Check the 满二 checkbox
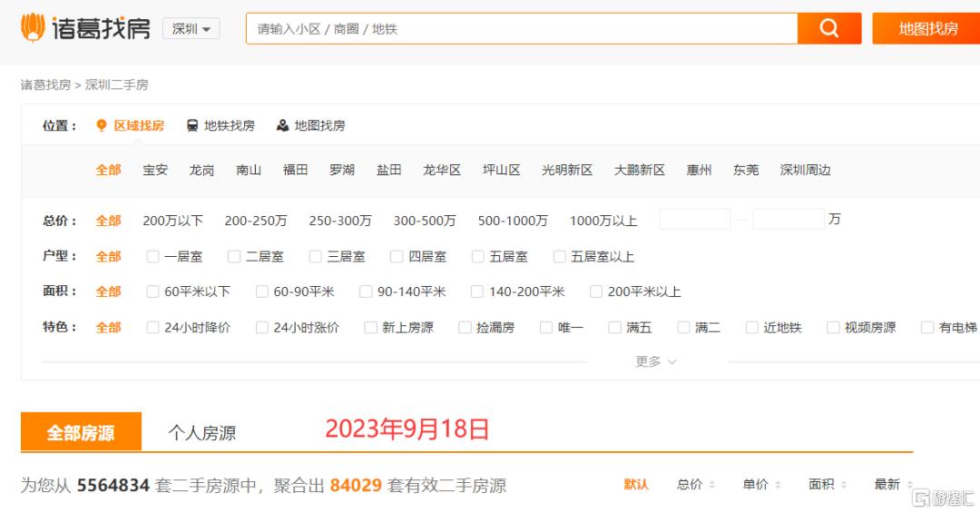 (x=684, y=327)
